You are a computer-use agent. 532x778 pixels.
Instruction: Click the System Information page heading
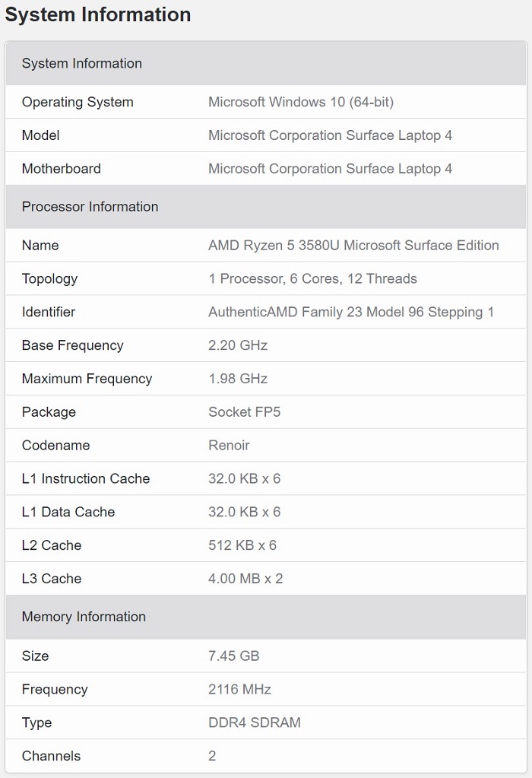pos(98,14)
